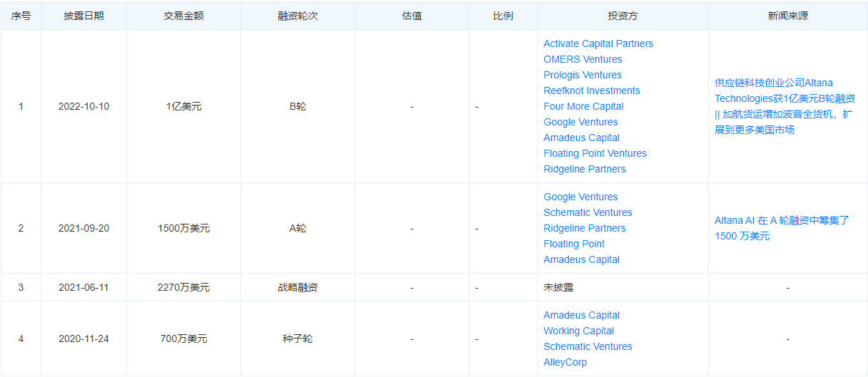Select Reefknot Investments link
This screenshot has height=377, width=868.
click(591, 91)
